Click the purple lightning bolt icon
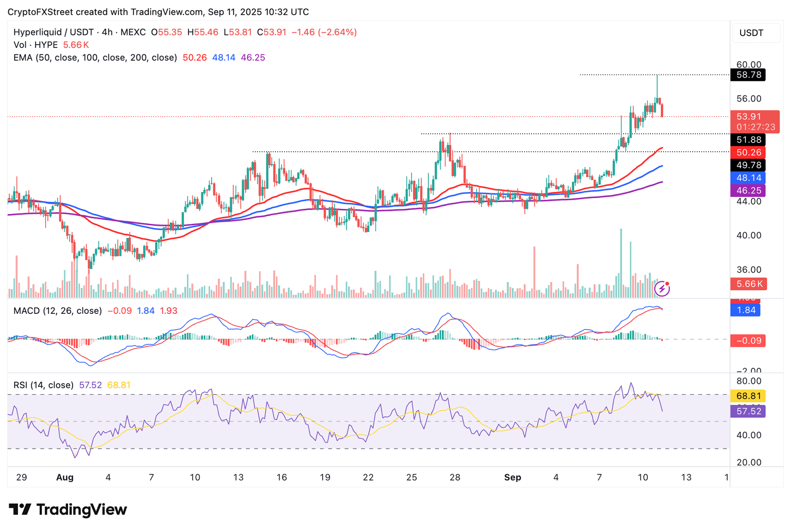791x532 pixels. (662, 289)
